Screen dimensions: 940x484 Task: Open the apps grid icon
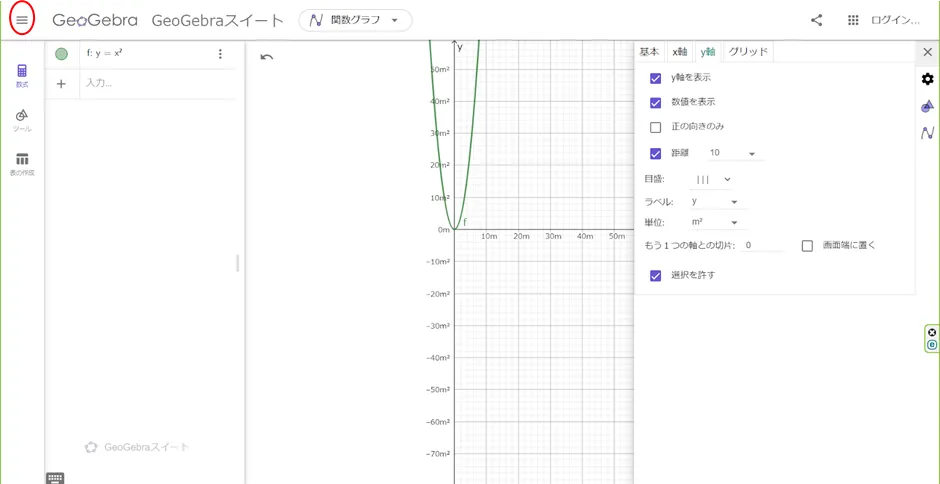[853, 20]
